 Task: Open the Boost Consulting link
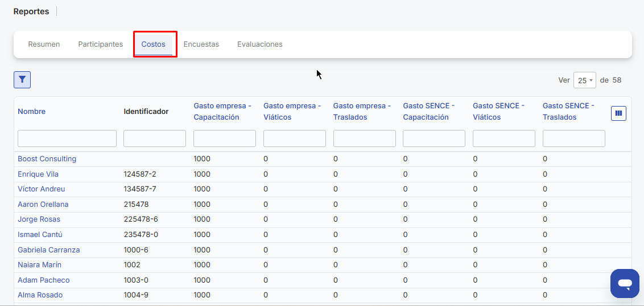[x=47, y=159]
